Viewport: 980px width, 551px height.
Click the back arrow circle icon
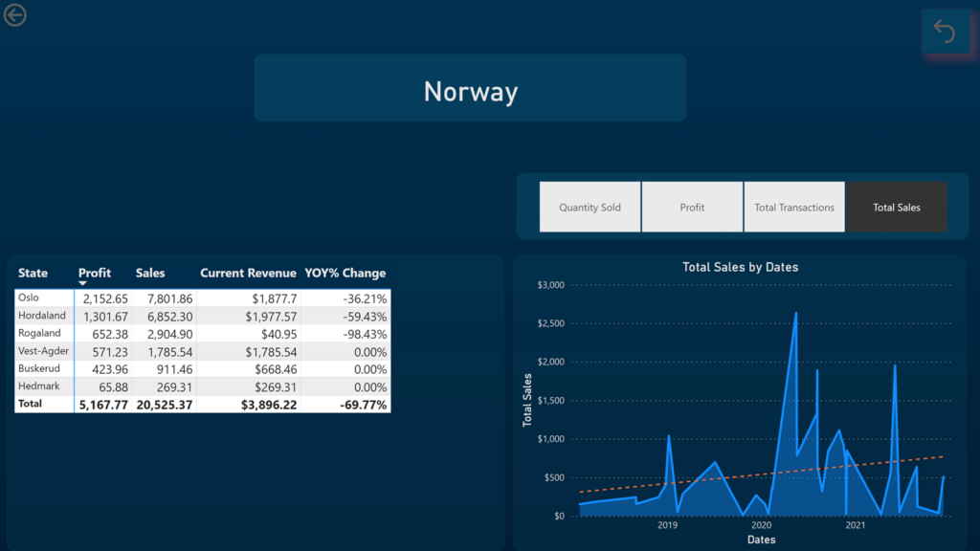[x=14, y=14]
